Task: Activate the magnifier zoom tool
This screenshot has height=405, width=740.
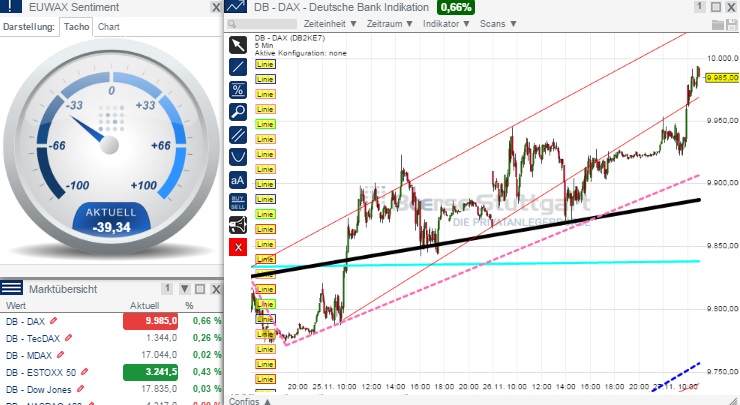Action: (x=238, y=112)
